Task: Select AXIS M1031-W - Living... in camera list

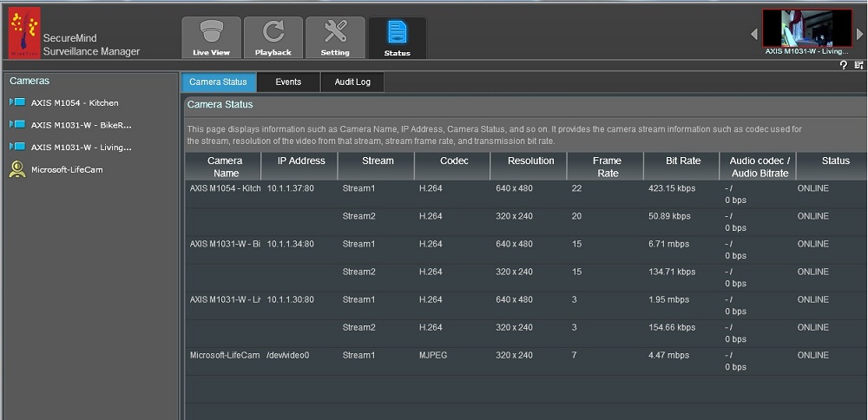Action: tap(82, 148)
